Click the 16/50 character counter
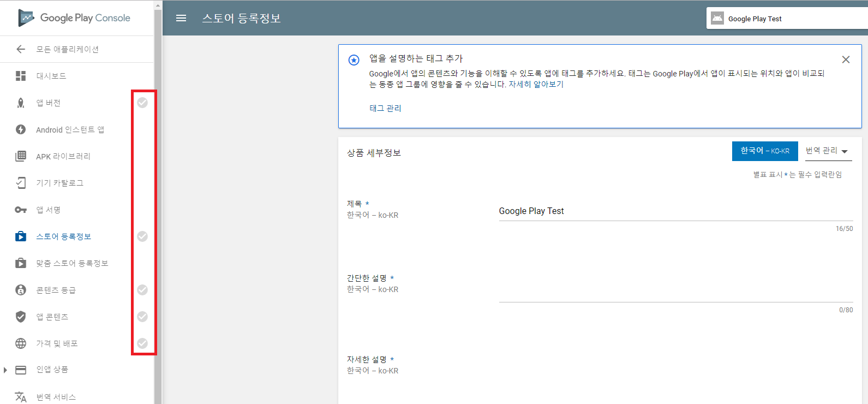 click(x=844, y=229)
